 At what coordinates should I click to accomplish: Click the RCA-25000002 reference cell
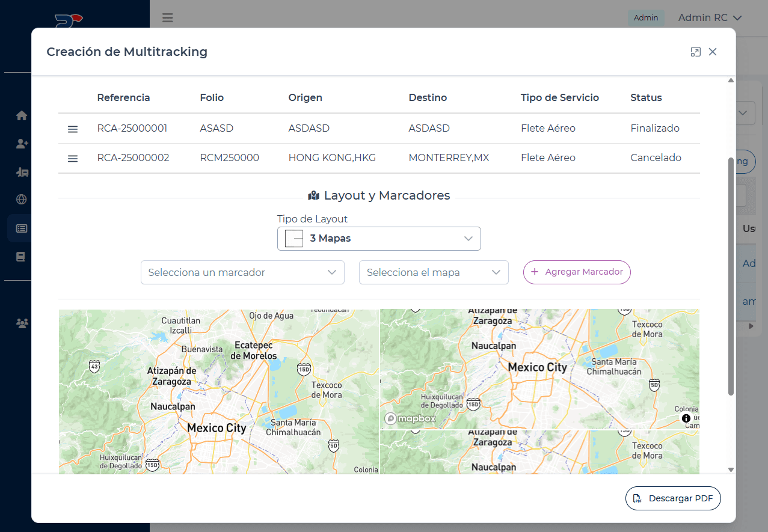pyautogui.click(x=133, y=157)
